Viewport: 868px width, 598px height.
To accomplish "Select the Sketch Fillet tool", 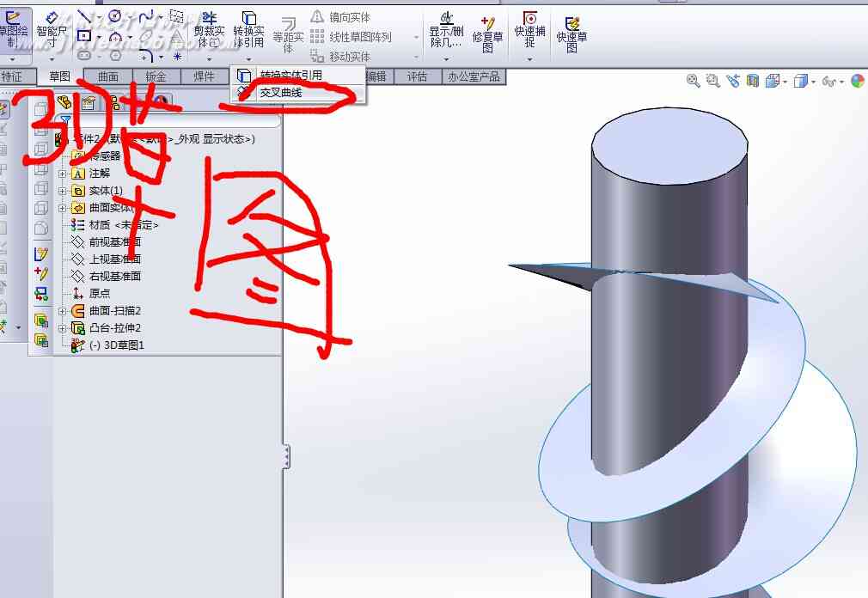I will pos(145,56).
